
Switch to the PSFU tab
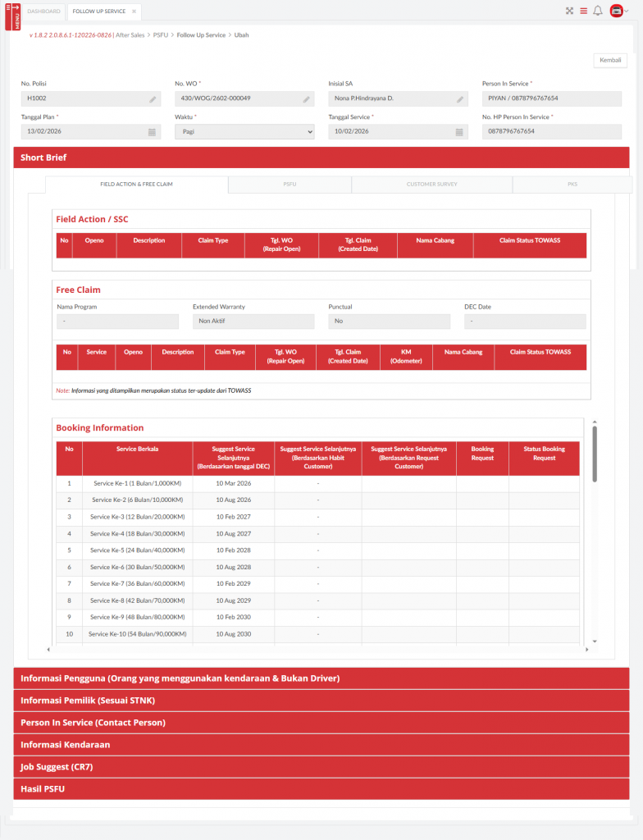click(x=290, y=185)
